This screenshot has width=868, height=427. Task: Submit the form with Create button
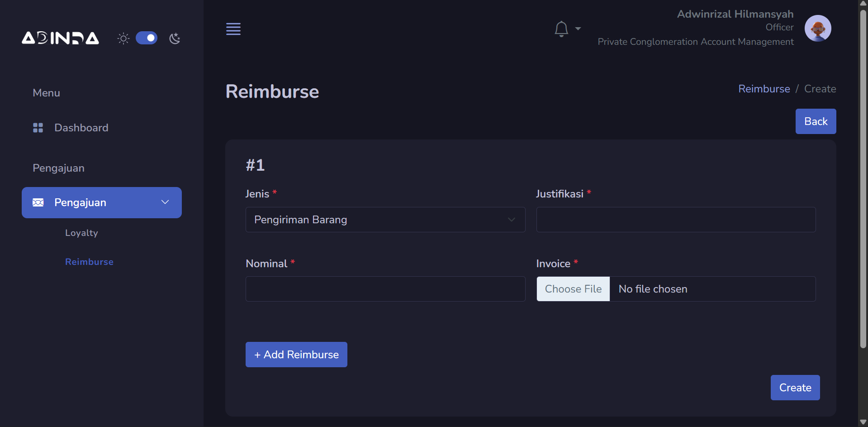[795, 388]
